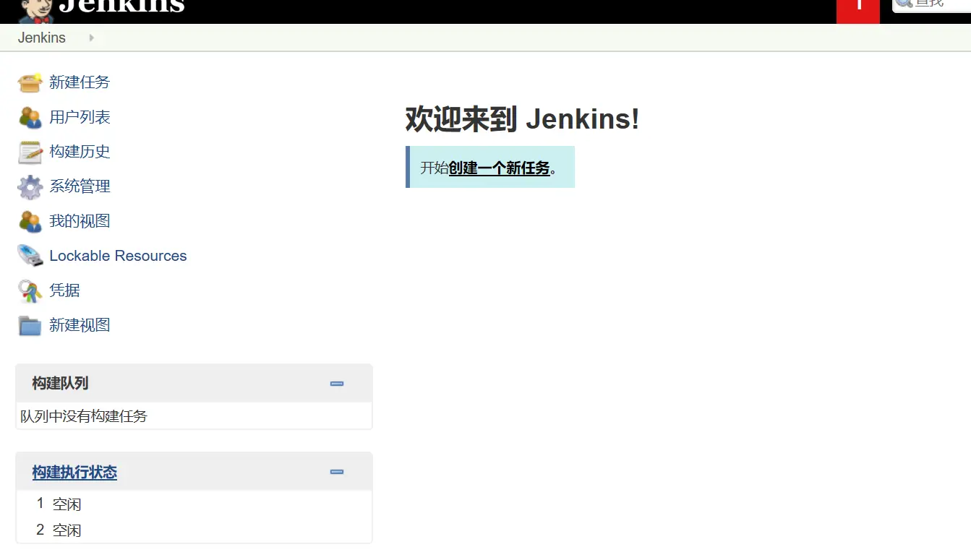Open 新建视图 link
The width and height of the screenshot is (971, 560).
coord(80,325)
